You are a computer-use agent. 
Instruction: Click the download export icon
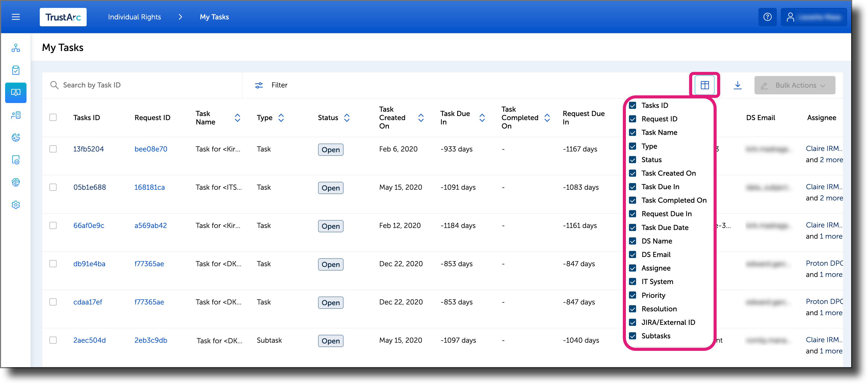tap(738, 85)
